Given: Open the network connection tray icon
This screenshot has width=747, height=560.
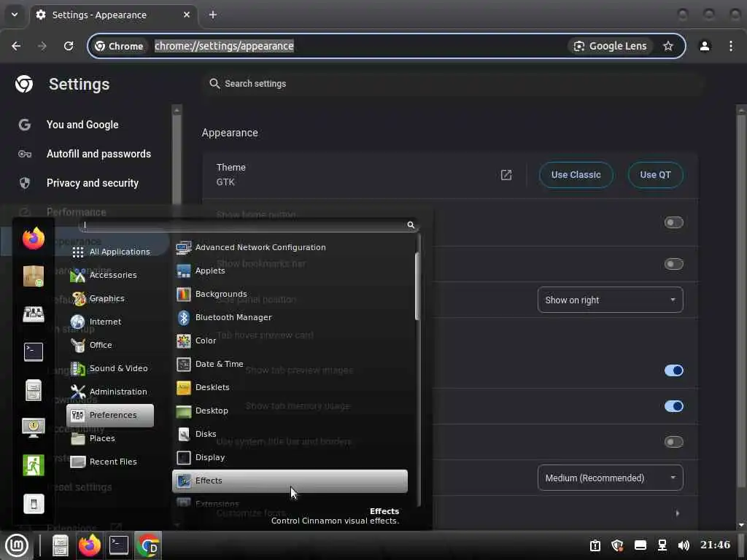Looking at the screenshot, I should 662,545.
